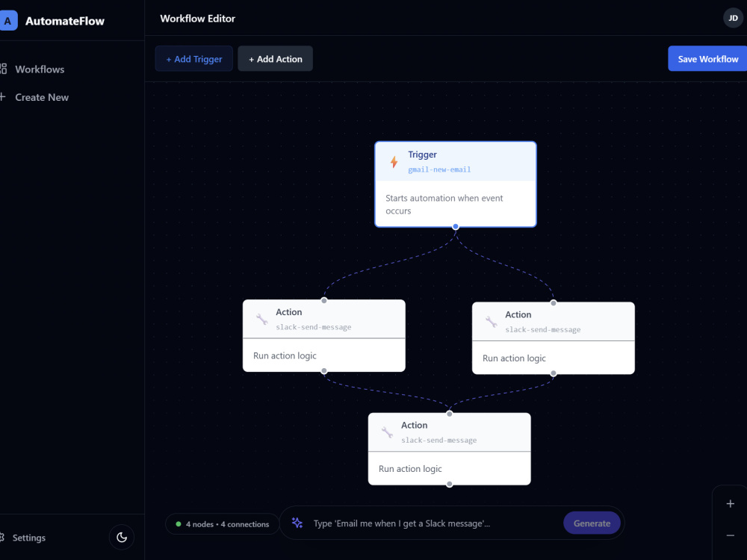Viewport: 747px width, 560px height.
Task: Click the Create New plus icon
Action: pyautogui.click(x=2, y=97)
